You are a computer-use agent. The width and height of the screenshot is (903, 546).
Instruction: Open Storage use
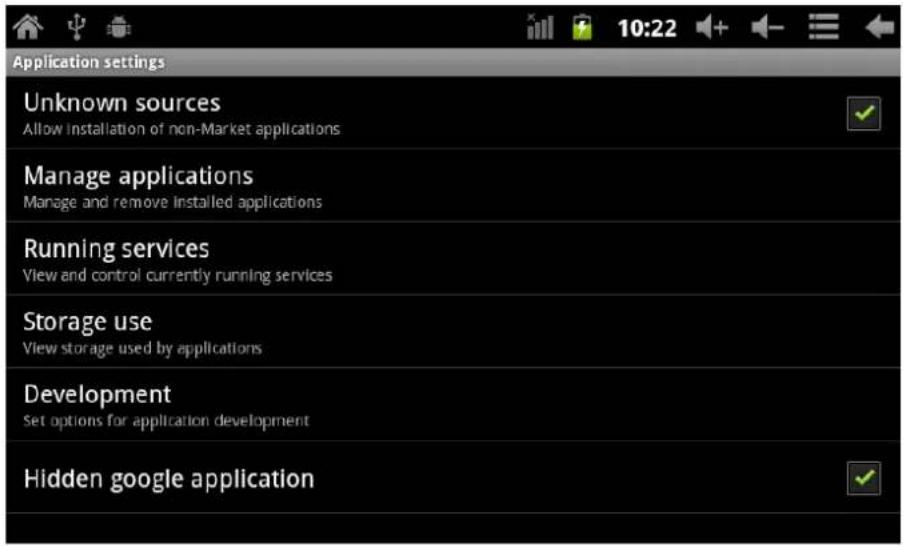[x=452, y=332]
